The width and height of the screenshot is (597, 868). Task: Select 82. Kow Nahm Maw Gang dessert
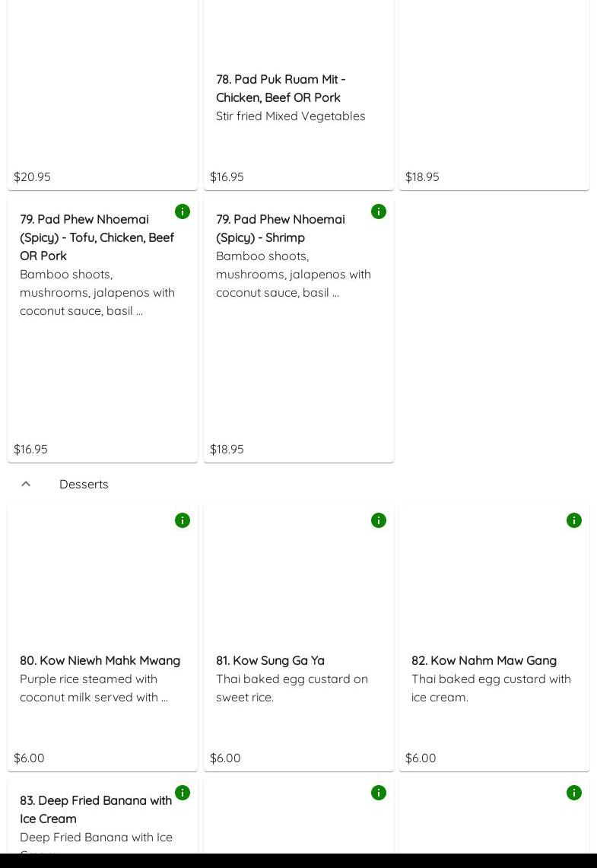[x=484, y=660]
